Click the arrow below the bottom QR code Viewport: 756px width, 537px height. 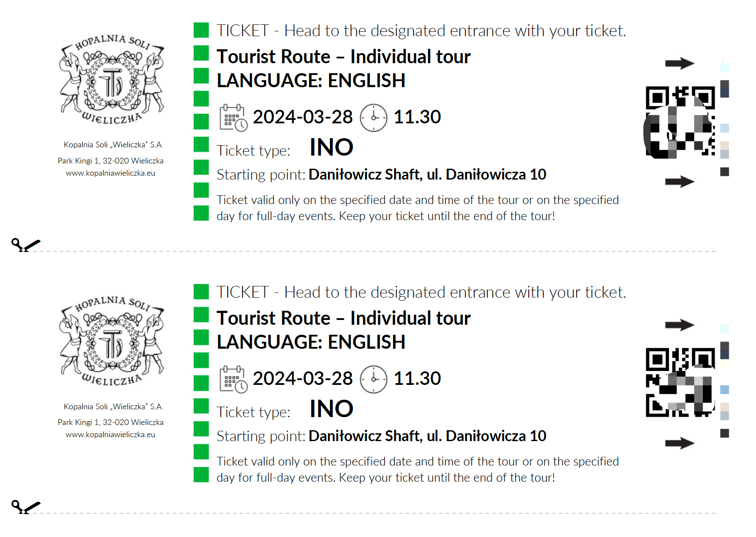pos(680,443)
